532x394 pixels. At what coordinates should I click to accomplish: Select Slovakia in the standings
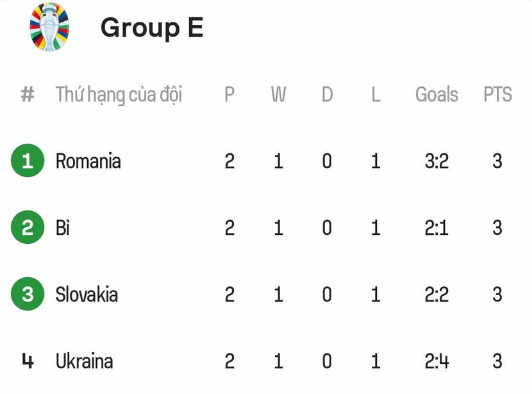point(87,295)
